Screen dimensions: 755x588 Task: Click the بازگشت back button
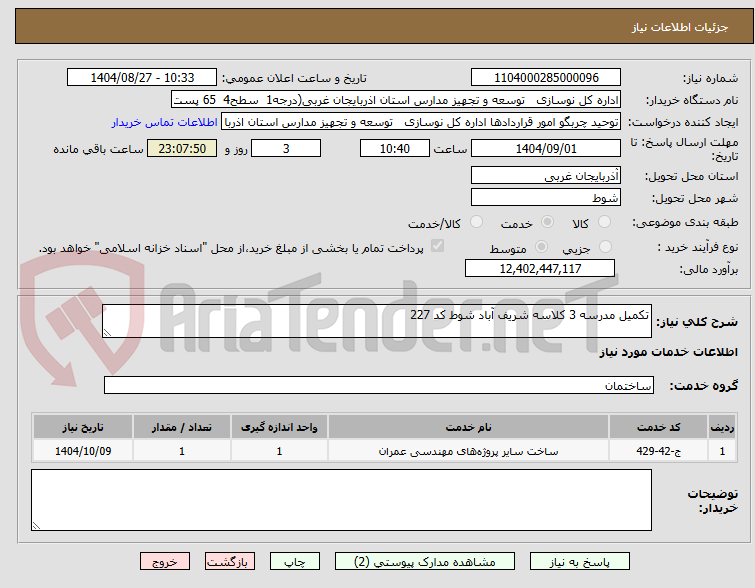click(x=230, y=562)
